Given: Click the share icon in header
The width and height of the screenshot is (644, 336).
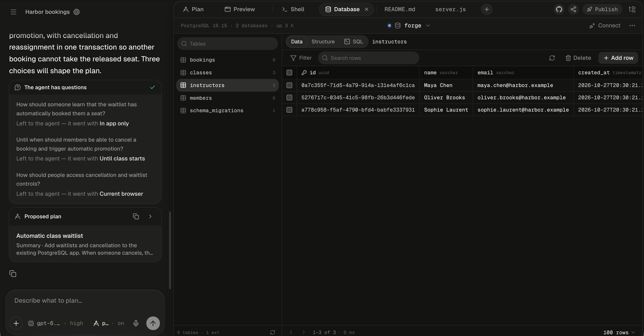Looking at the screenshot, I should [x=573, y=9].
